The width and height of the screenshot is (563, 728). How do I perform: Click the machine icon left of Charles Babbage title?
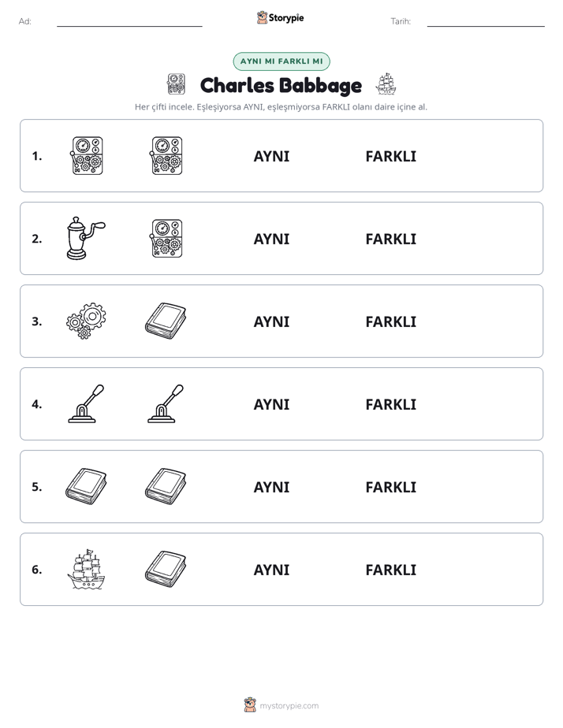coord(176,84)
